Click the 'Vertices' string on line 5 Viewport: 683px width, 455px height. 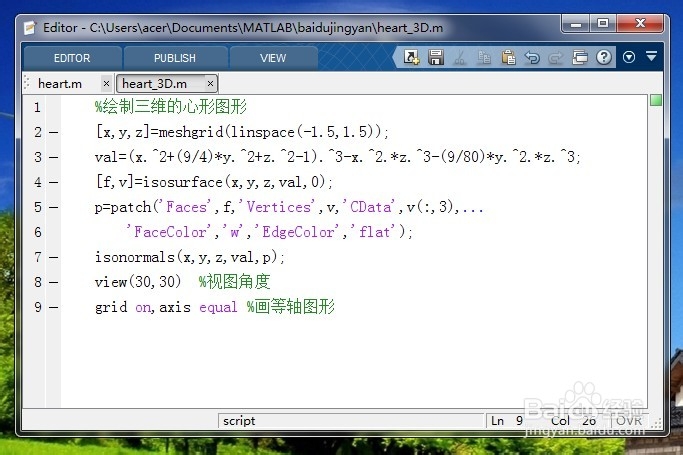click(279, 207)
